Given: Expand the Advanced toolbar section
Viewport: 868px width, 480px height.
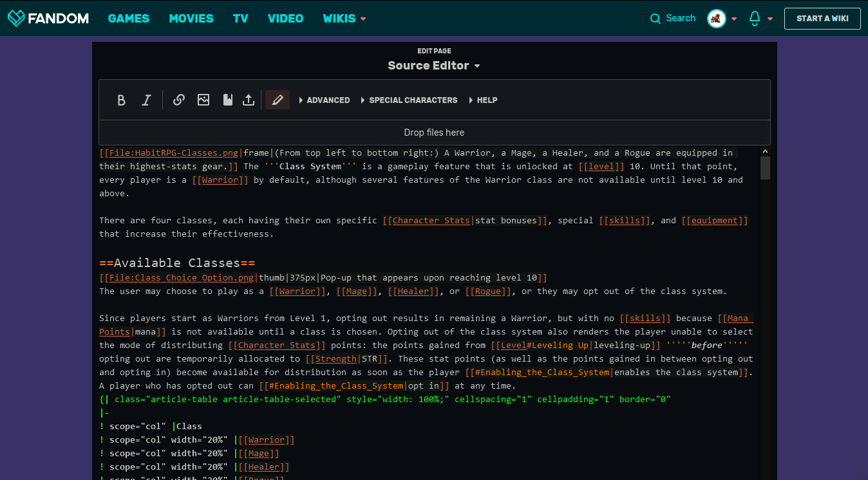Looking at the screenshot, I should pos(325,100).
